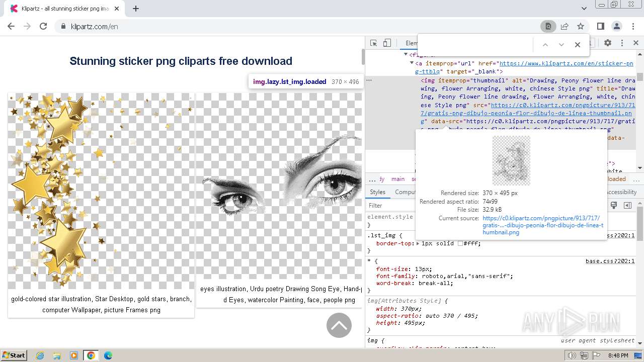Click the Chrome forward navigation arrow
This screenshot has width=644, height=362.
(x=27, y=26)
